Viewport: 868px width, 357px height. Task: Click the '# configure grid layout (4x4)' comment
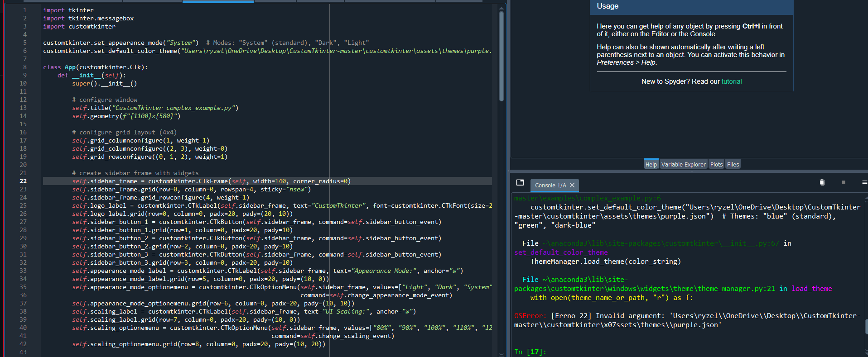coord(125,132)
